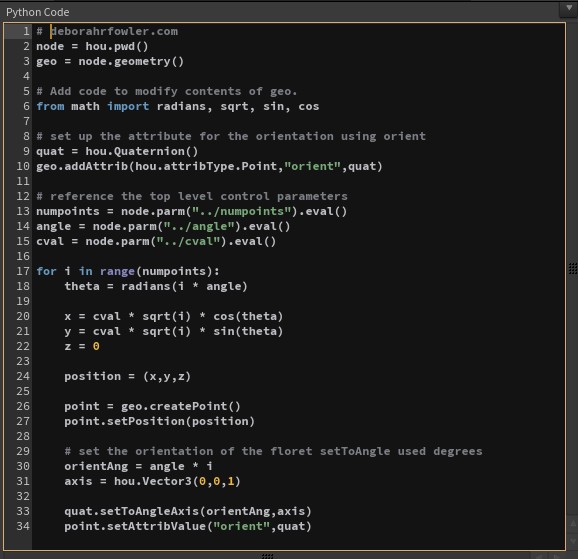
Task: Open the Python Code parameter dropdown arrow
Action: click(568, 8)
